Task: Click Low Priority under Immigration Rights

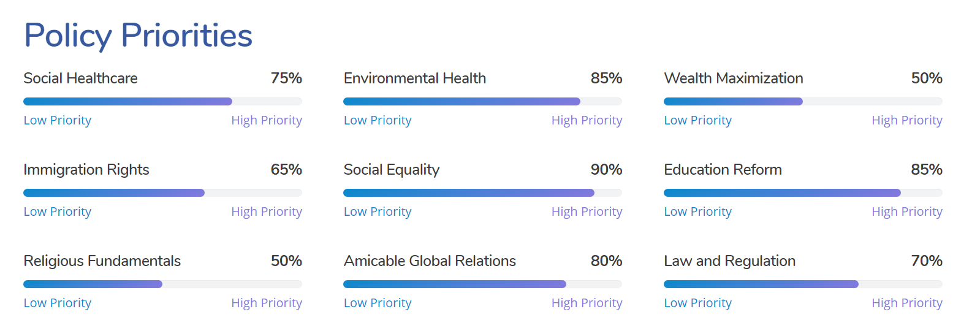Action: click(x=58, y=212)
